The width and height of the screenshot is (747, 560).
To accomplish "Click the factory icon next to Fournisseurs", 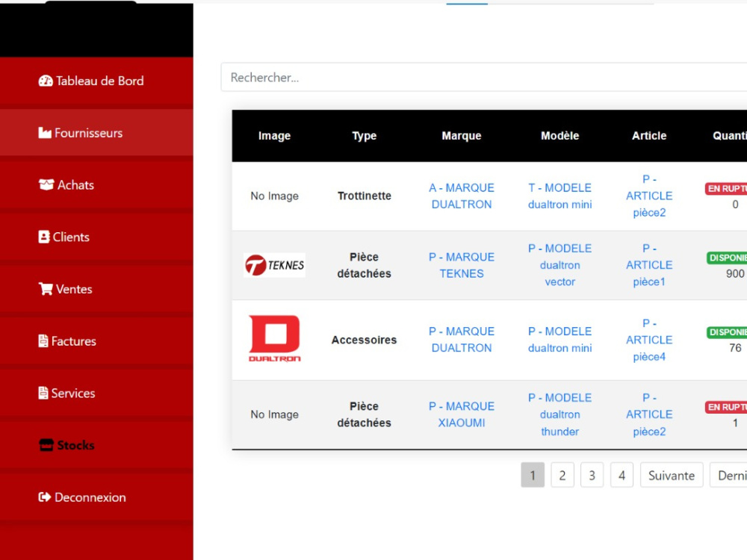I will tap(45, 133).
